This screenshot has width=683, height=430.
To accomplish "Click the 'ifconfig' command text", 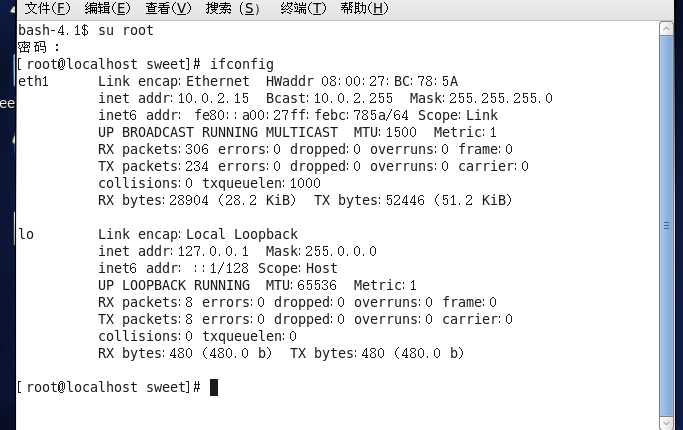I will pos(242,64).
